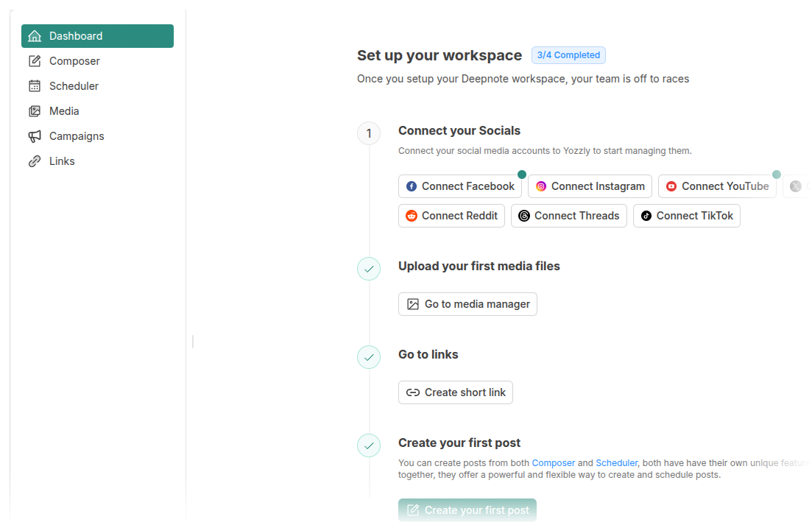The image size is (812, 525).
Task: Follow the Scheduler hyperlink in post description
Action: (x=616, y=462)
